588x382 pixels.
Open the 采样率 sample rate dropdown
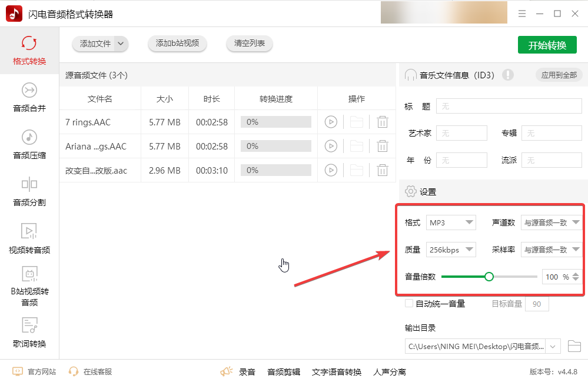[x=552, y=250]
